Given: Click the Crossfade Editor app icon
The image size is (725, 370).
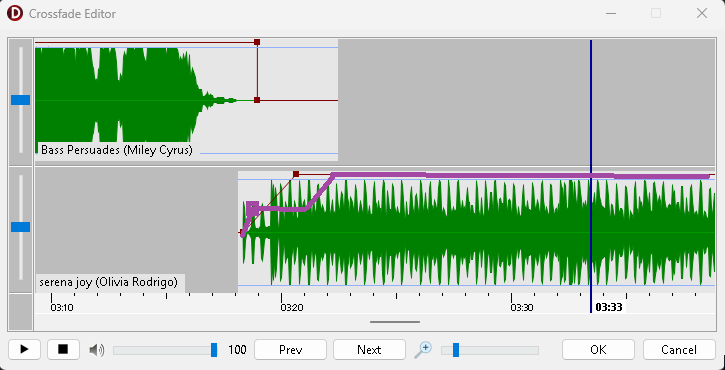Looking at the screenshot, I should [15, 13].
